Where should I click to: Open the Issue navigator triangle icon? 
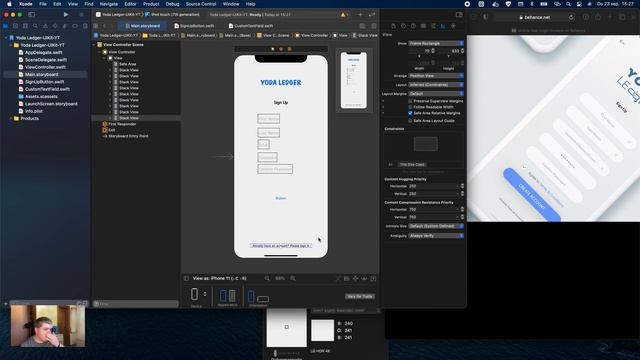[45, 26]
